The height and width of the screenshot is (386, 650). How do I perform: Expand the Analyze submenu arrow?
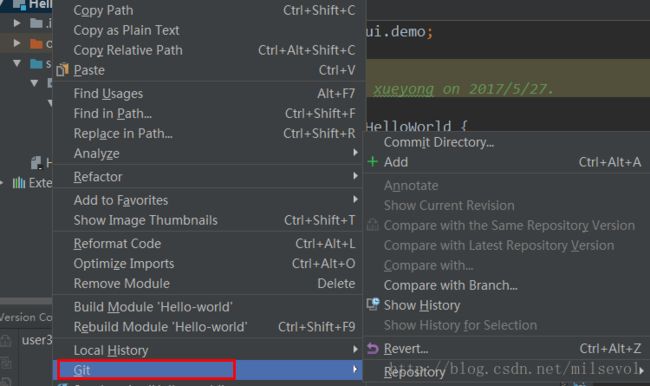pos(355,153)
